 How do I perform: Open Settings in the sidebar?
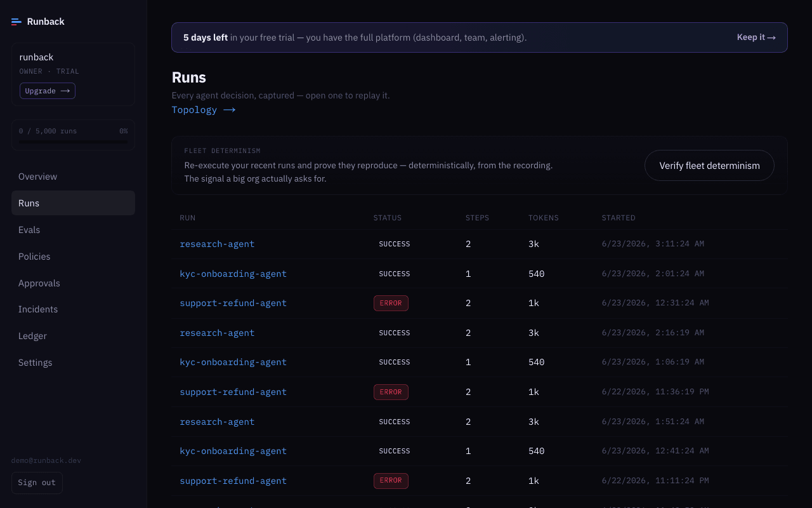pyautogui.click(x=73, y=363)
